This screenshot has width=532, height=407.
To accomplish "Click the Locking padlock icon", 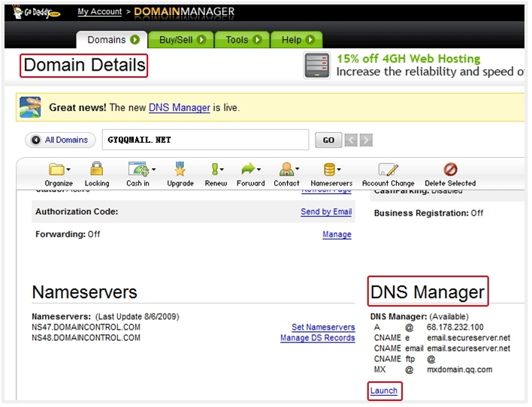I will click(x=97, y=169).
